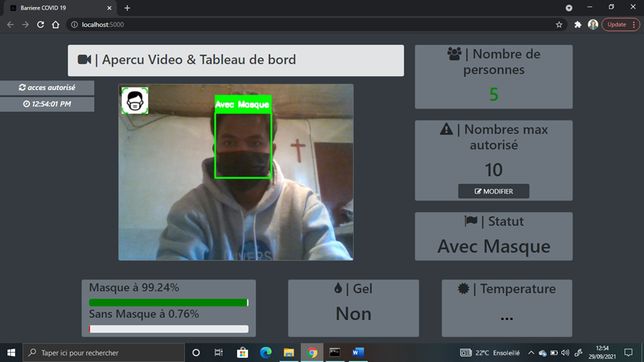
Task: Click the max authorized value 10
Action: pos(493,170)
